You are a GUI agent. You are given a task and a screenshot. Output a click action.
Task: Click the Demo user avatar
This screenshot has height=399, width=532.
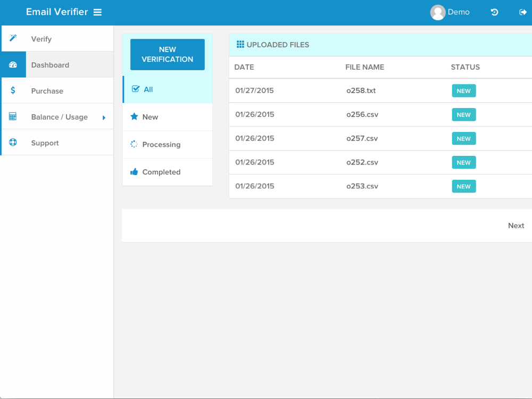click(x=438, y=13)
